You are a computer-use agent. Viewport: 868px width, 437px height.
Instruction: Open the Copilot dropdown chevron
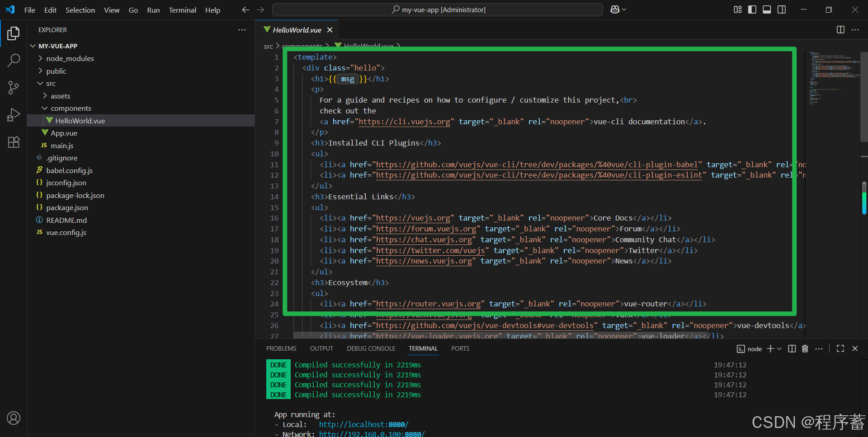point(624,9)
